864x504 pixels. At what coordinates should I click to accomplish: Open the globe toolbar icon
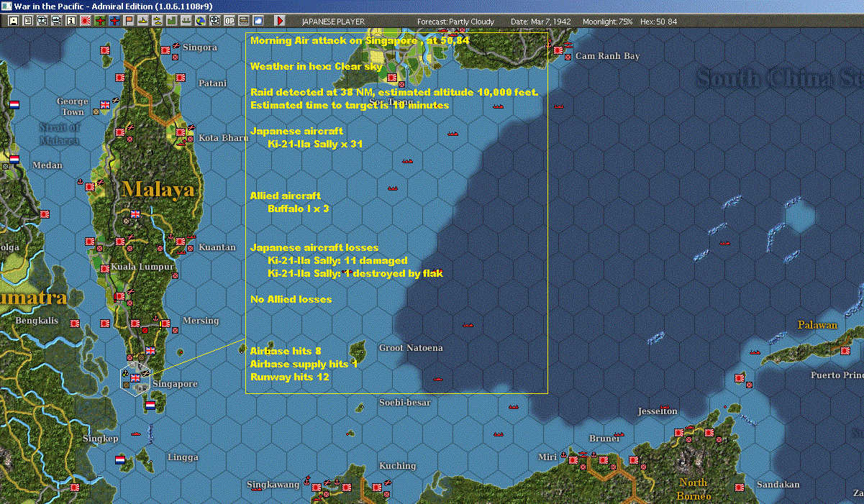[x=200, y=22]
